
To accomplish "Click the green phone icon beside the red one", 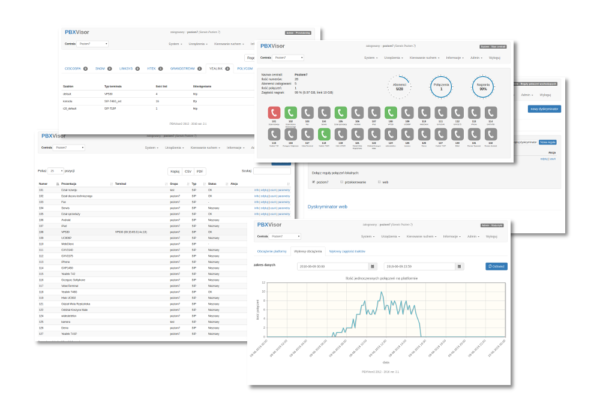I will pos(291,113).
